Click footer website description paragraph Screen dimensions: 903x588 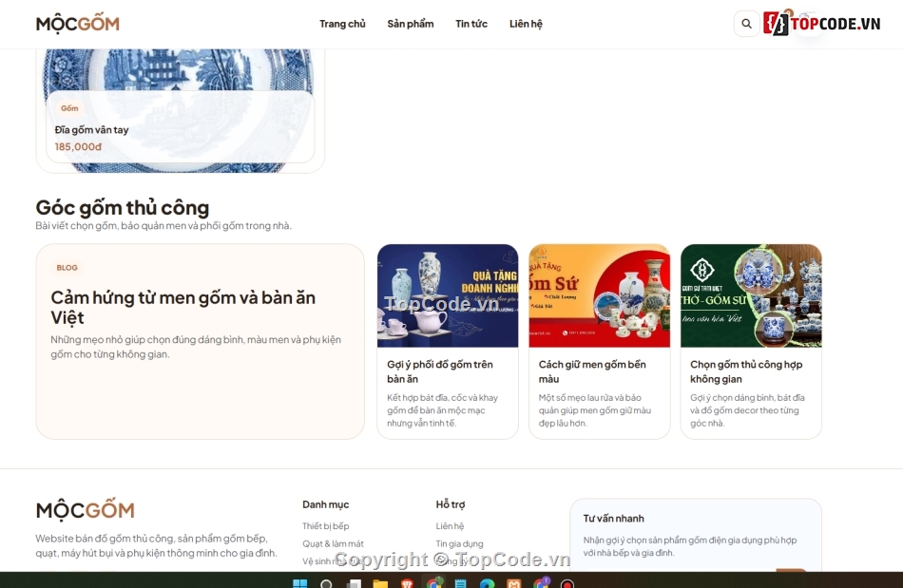[x=156, y=546]
